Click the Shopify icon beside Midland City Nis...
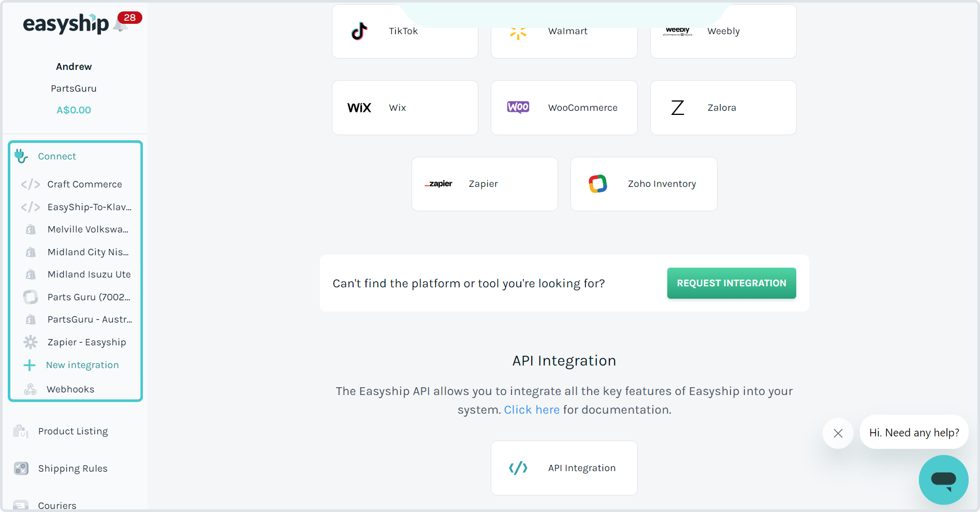The image size is (980, 512). click(31, 252)
